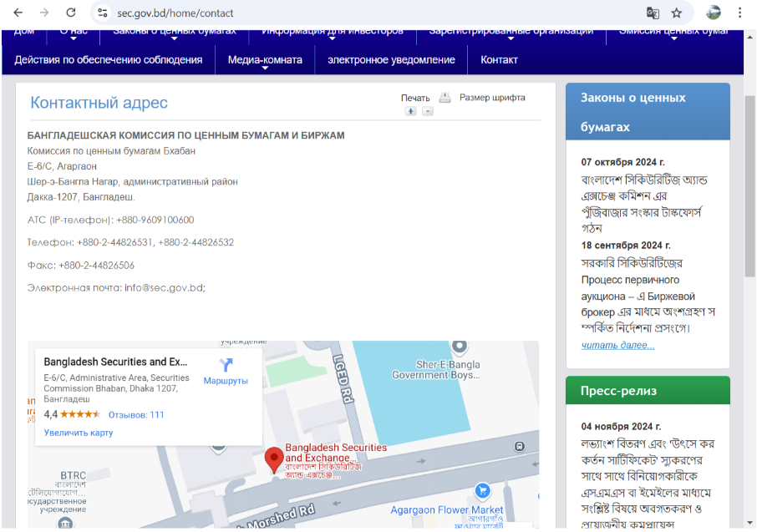Click the small square transit marker on map
757x532 pixels.
(x=520, y=447)
